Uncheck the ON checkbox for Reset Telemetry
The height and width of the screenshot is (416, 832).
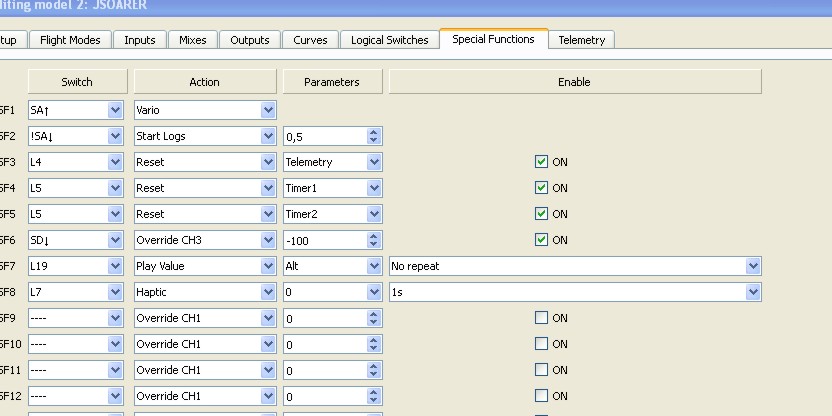(542, 162)
